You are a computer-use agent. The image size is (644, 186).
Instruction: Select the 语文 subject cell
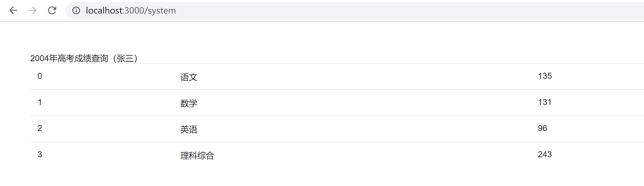[189, 77]
